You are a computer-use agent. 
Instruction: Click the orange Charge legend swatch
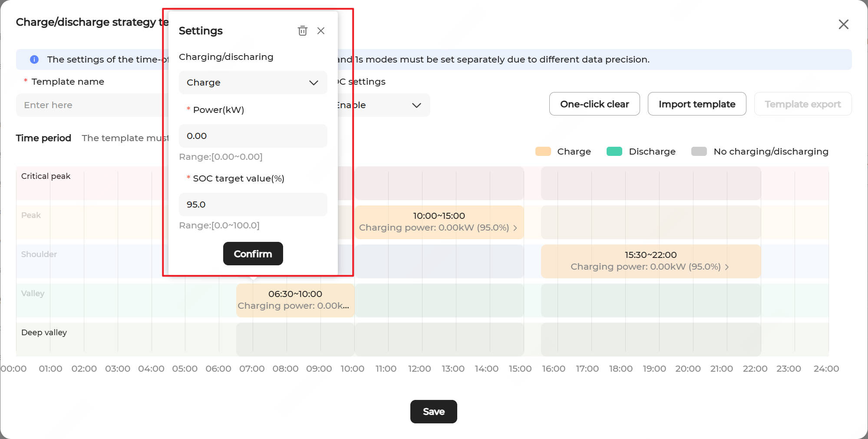[543, 152]
